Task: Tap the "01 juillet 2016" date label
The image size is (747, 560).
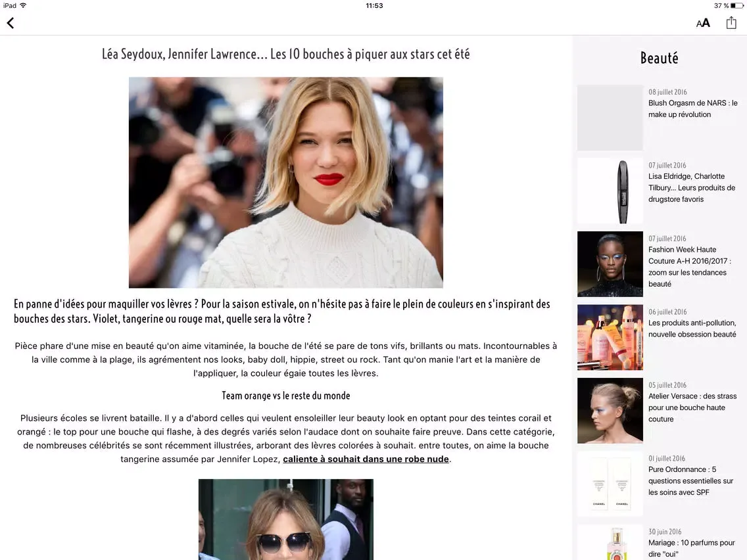Action: click(x=667, y=459)
